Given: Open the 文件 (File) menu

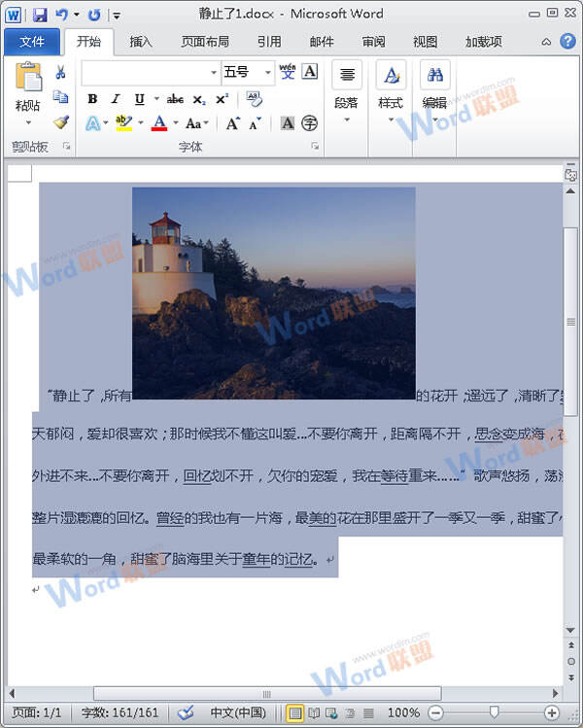Looking at the screenshot, I should click(x=32, y=42).
